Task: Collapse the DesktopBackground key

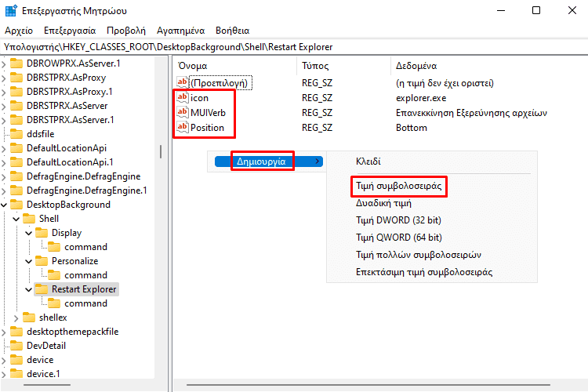Action: click(x=4, y=205)
